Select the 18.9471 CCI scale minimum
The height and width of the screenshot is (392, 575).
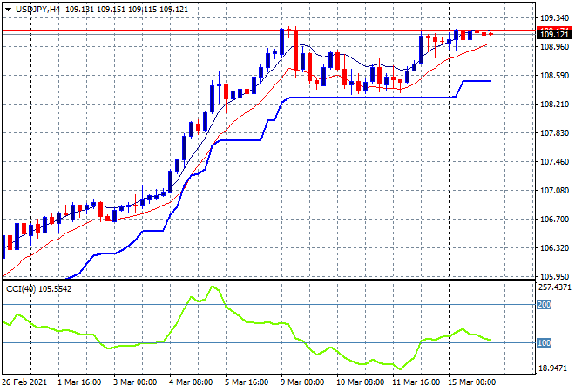(x=554, y=368)
